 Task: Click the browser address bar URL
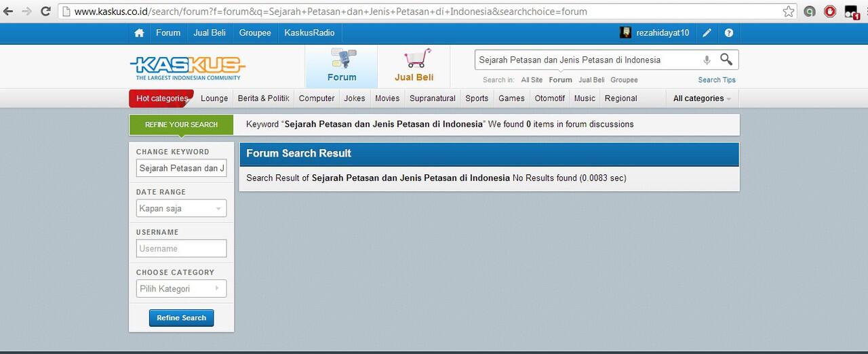point(330,12)
